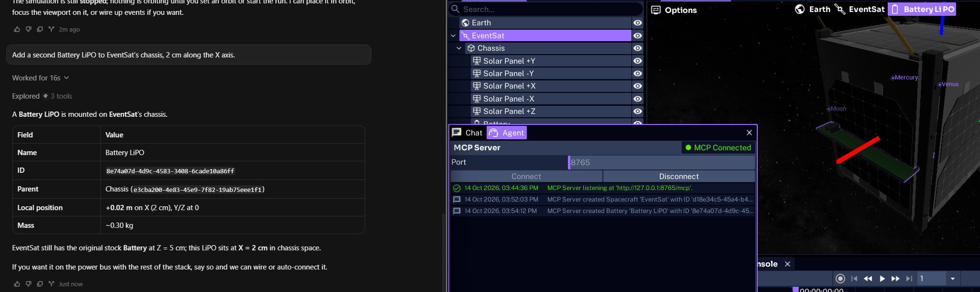Collapse the Chassis tree node

coord(459,48)
